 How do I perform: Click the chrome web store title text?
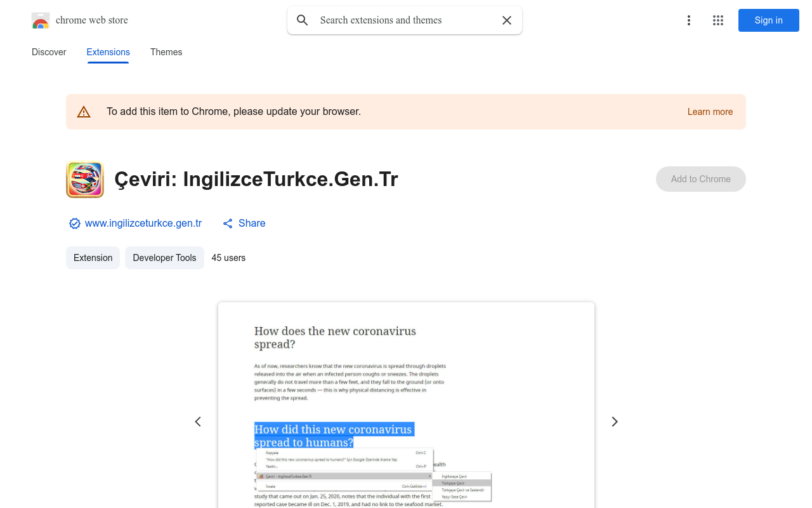tap(92, 20)
